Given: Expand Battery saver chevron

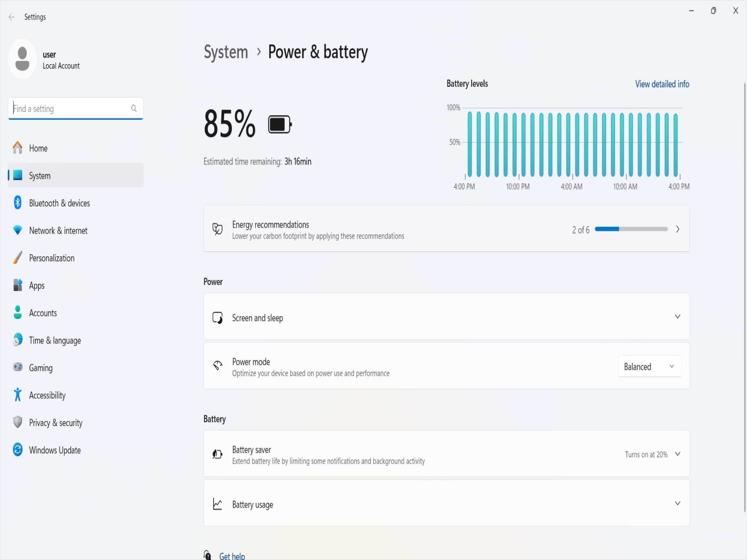Looking at the screenshot, I should pos(677,454).
